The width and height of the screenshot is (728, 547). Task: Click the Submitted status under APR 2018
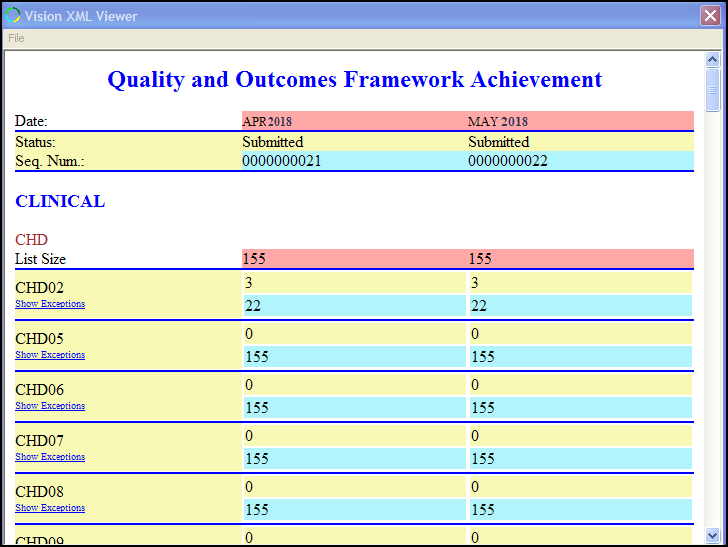(x=272, y=142)
